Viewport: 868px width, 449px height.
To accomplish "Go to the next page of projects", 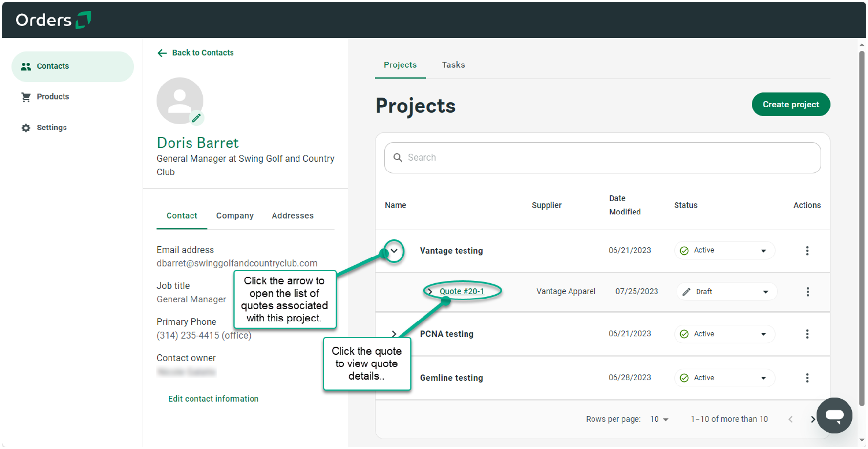I will click(813, 419).
